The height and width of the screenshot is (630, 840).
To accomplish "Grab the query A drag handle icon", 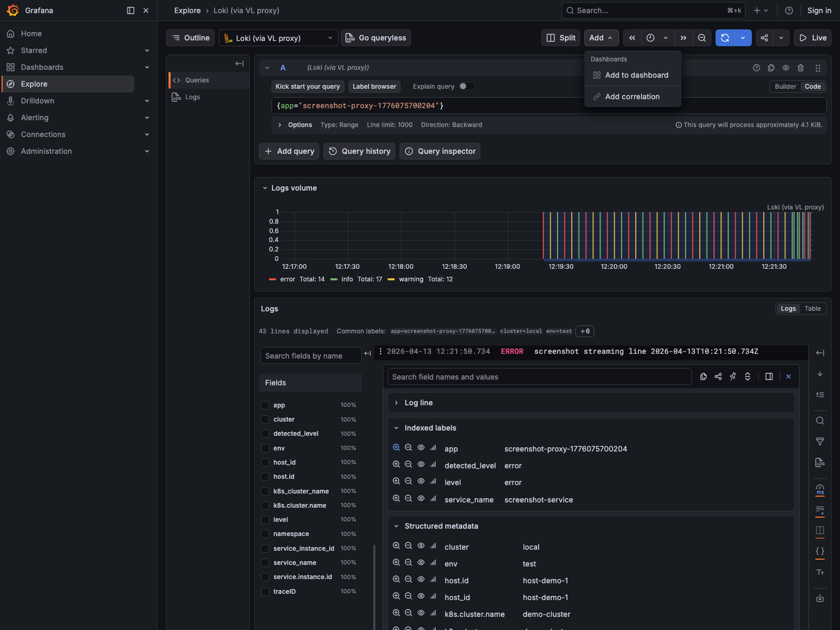I will 818,68.
